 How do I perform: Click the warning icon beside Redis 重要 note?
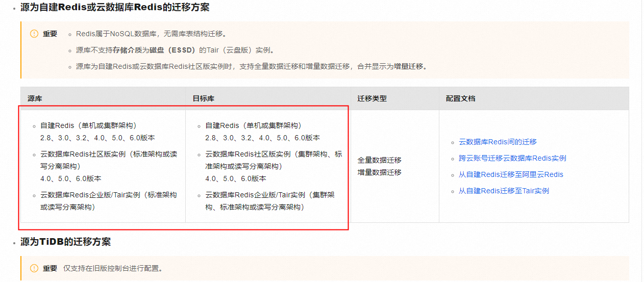pos(34,34)
